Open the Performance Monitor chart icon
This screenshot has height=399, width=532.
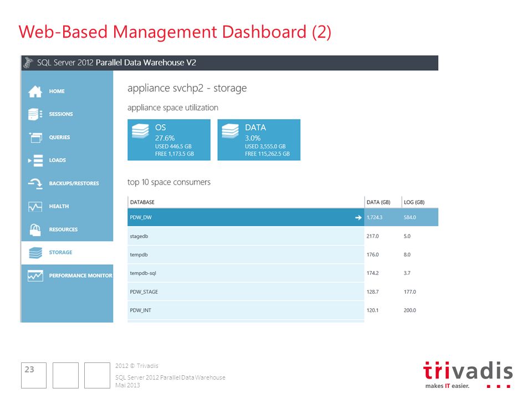click(35, 276)
